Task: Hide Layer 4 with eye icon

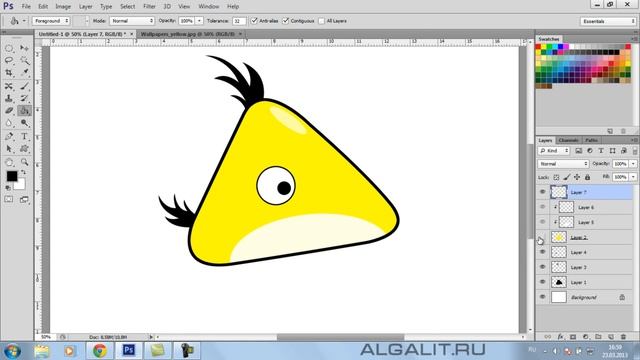Action: click(542, 252)
